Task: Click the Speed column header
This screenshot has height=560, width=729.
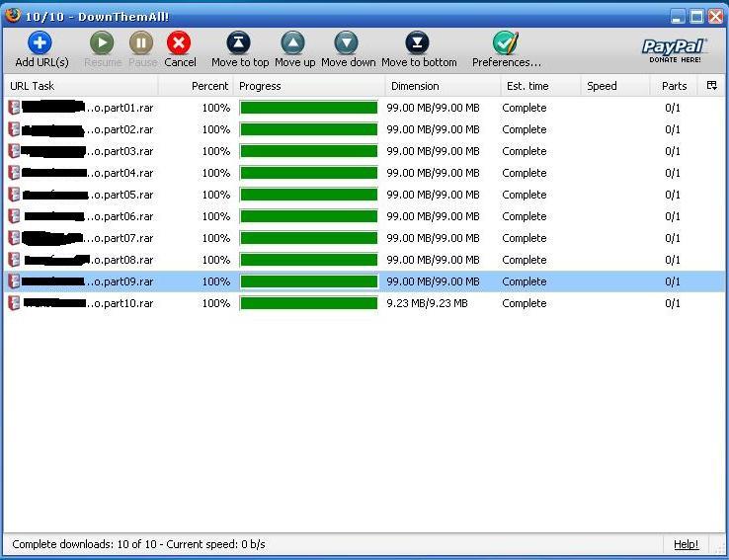Action: click(602, 86)
